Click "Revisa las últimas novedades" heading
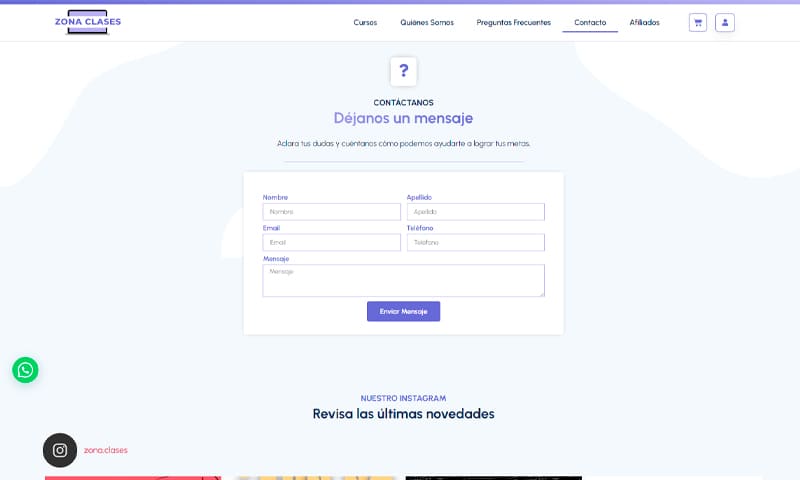 (403, 414)
